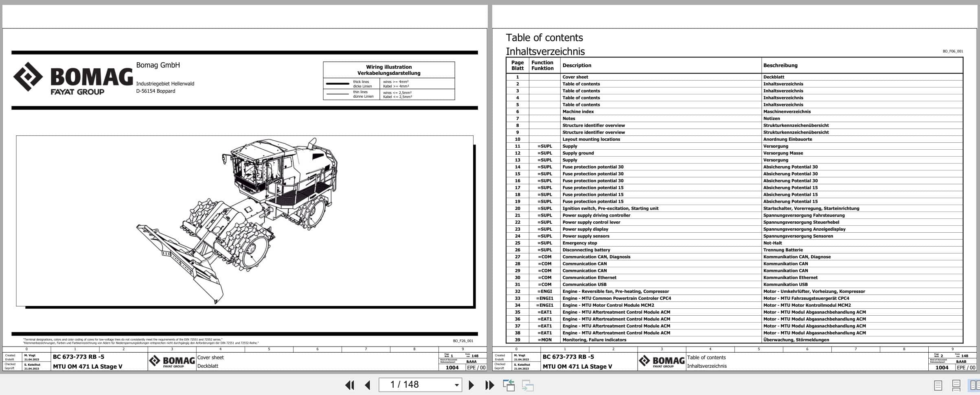Click 'Monitoring, Failure indicators' entry
This screenshot has height=395, width=980.
click(594, 340)
